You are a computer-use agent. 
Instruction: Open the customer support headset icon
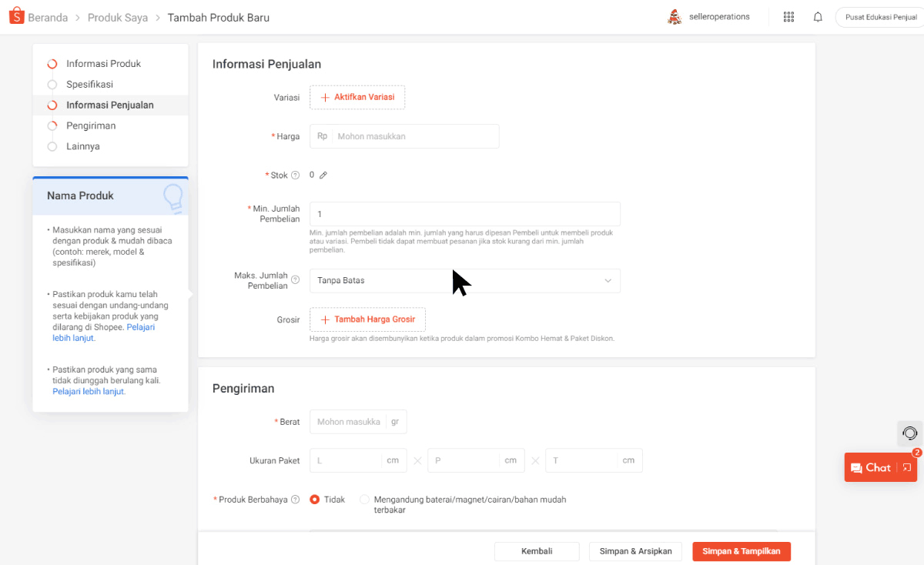pos(910,433)
